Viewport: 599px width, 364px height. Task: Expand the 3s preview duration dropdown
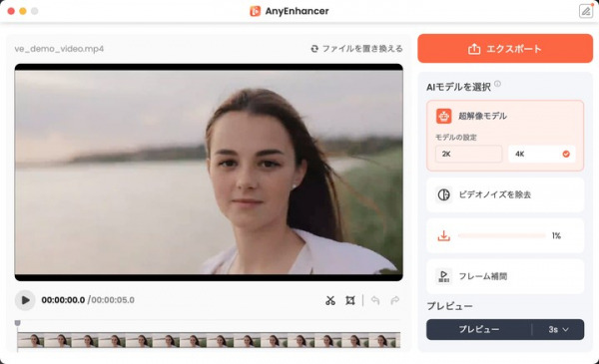558,329
